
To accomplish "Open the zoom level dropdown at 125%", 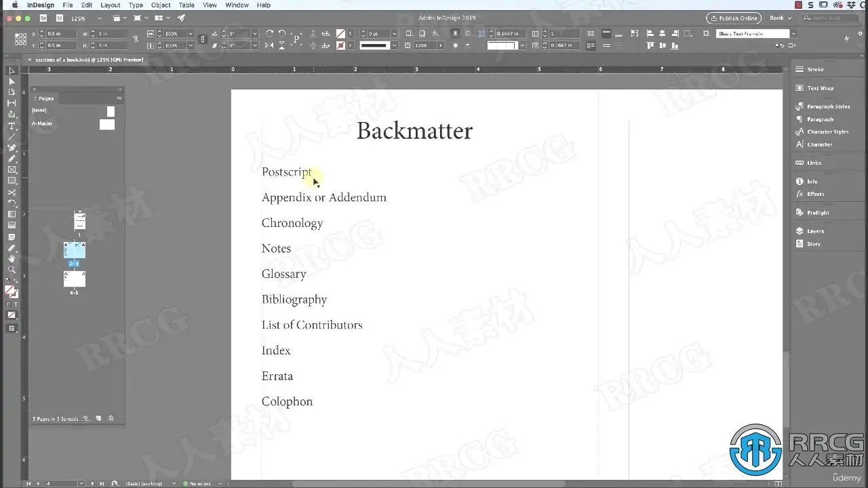I will (x=100, y=18).
